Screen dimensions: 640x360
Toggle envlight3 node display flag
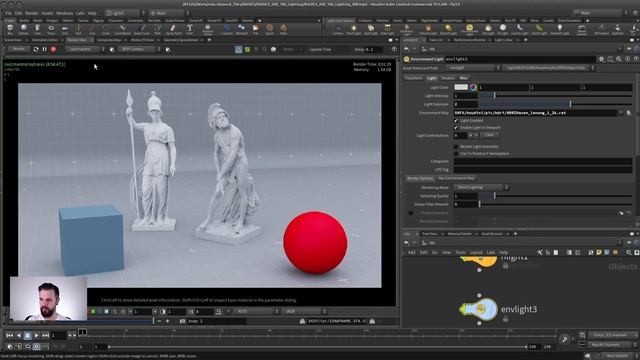(x=462, y=309)
